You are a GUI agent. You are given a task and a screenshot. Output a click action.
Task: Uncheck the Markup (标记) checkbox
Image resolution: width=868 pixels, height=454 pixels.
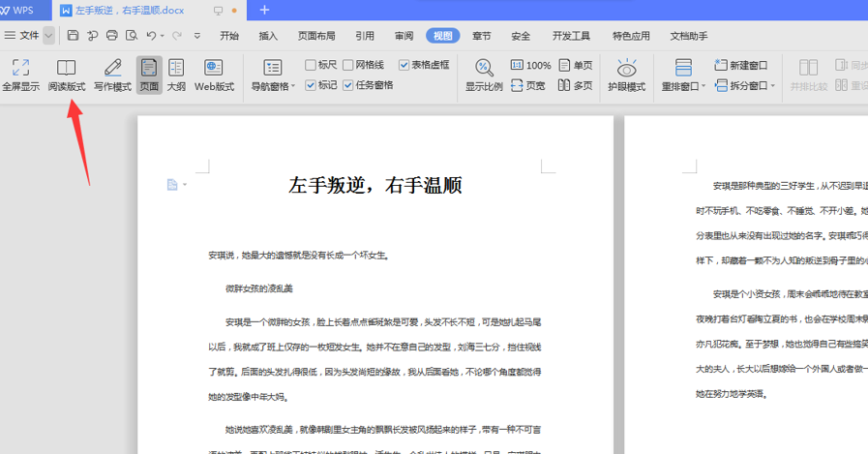pyautogui.click(x=311, y=85)
